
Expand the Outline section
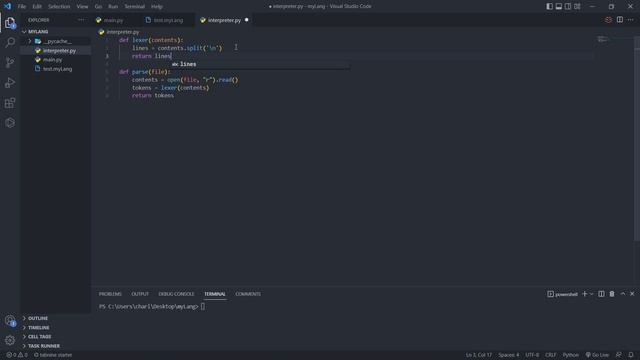click(x=56, y=318)
